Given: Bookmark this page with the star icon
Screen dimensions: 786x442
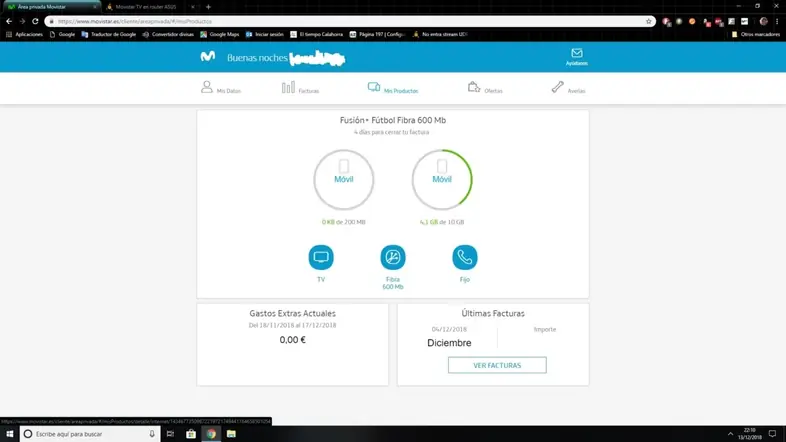Looking at the screenshot, I should tap(649, 22).
